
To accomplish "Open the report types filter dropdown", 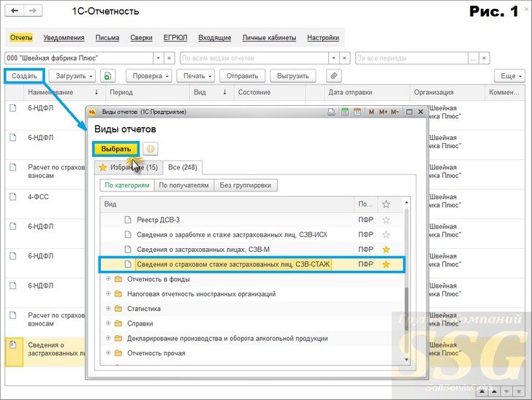I will pyautogui.click(x=334, y=58).
